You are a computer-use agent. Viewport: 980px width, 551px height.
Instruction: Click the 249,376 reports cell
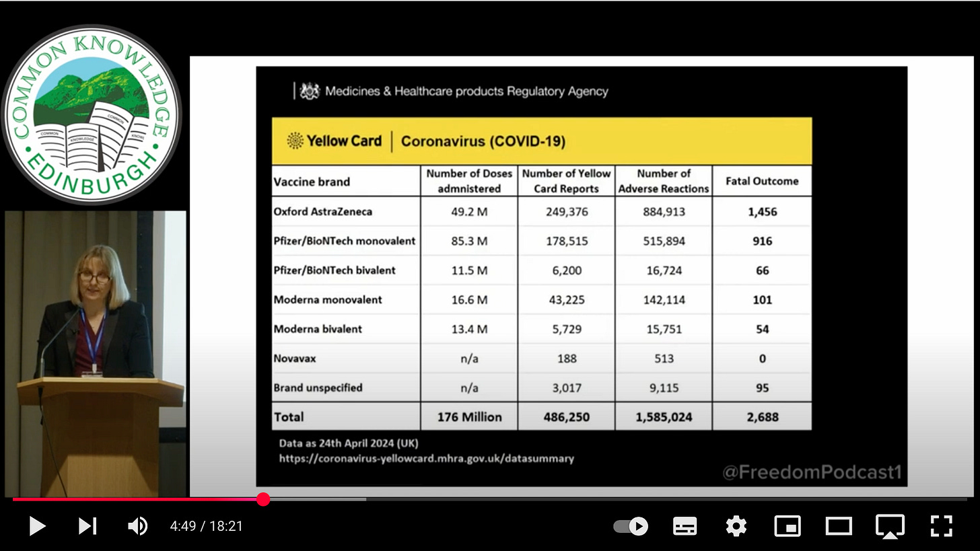[x=567, y=211]
